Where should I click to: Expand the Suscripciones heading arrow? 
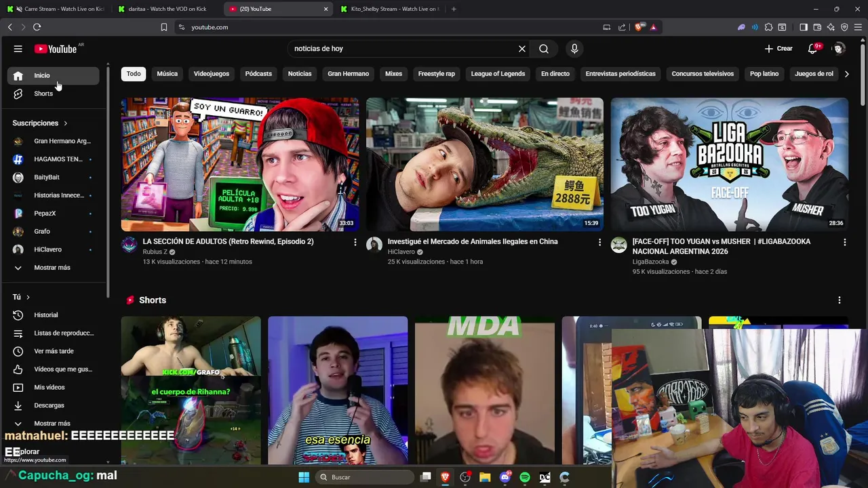pyautogui.click(x=66, y=123)
